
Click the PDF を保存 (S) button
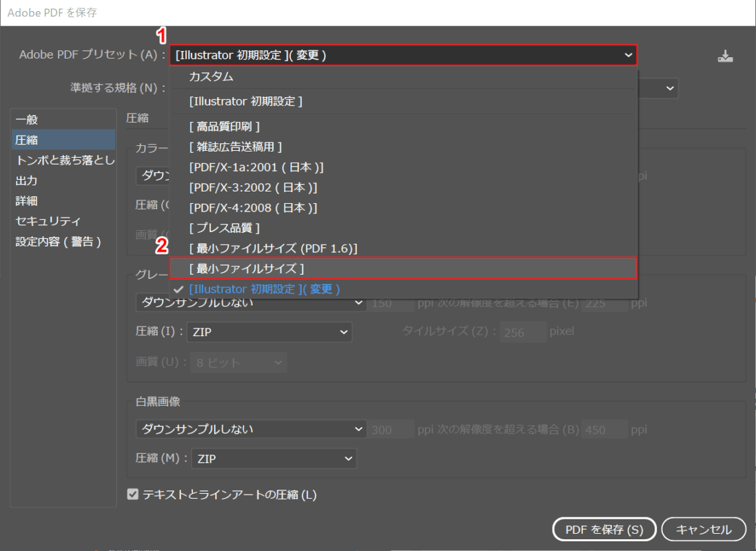tap(604, 530)
